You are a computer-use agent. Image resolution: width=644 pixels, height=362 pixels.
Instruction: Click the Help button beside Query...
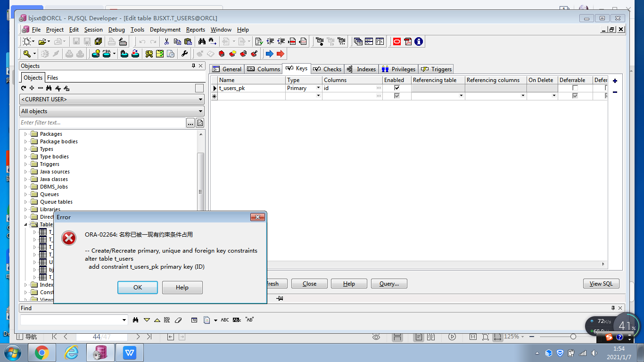[x=349, y=283]
